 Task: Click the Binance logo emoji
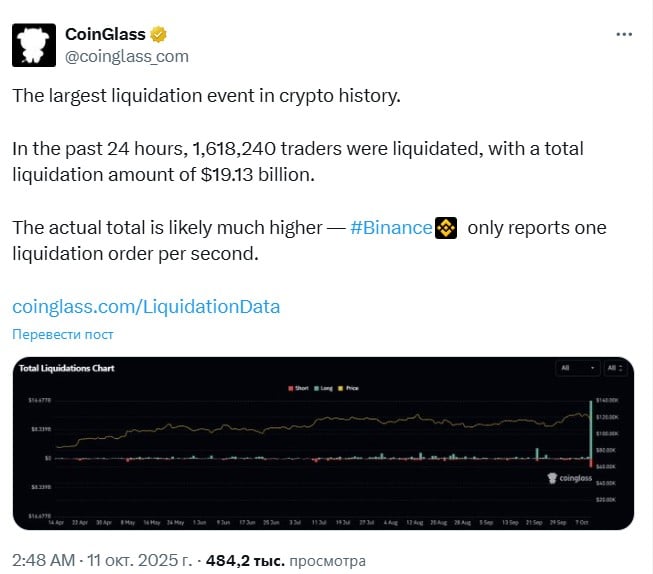[x=444, y=229]
